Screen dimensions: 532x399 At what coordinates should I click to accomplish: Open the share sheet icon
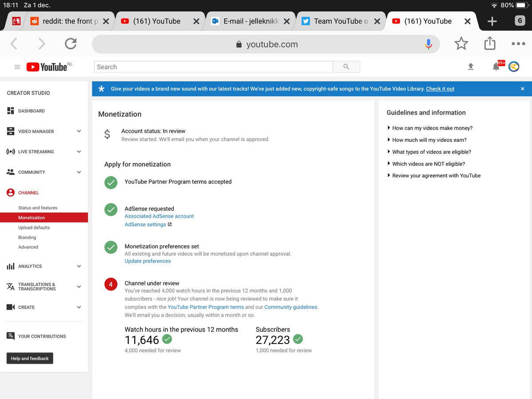click(489, 43)
